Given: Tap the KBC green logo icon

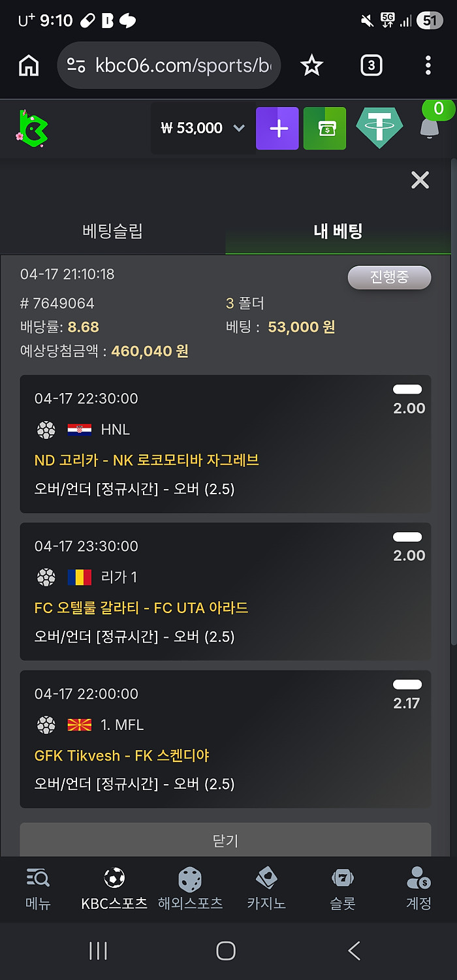Looking at the screenshot, I should 32,128.
